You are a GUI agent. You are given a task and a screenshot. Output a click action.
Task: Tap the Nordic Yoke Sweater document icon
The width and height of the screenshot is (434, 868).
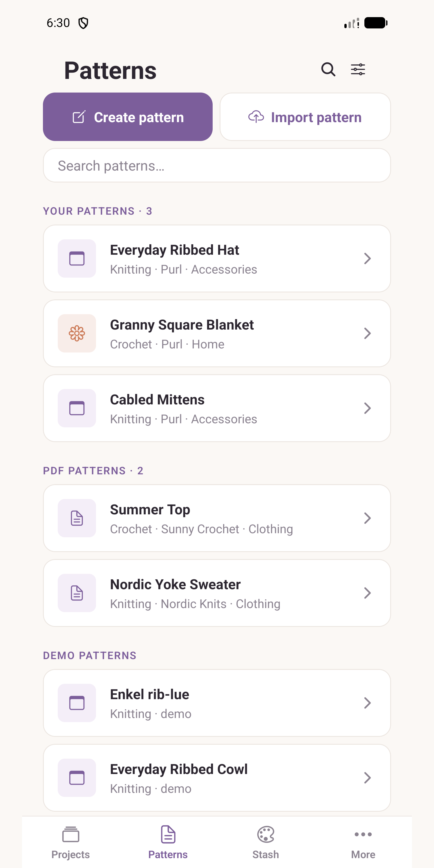(77, 593)
